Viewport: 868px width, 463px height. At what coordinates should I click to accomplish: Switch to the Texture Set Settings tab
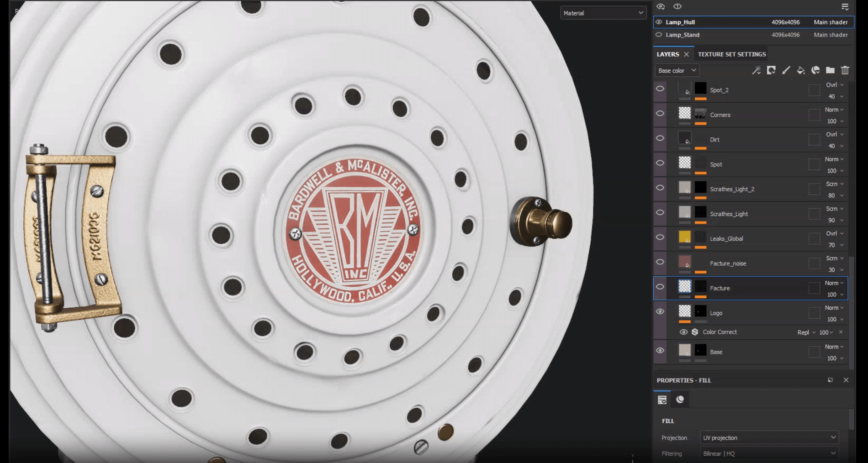732,54
